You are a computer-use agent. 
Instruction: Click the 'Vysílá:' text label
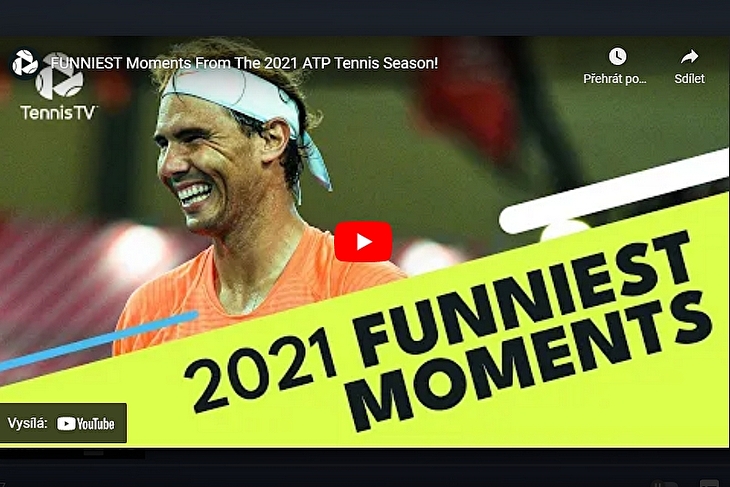point(27,423)
